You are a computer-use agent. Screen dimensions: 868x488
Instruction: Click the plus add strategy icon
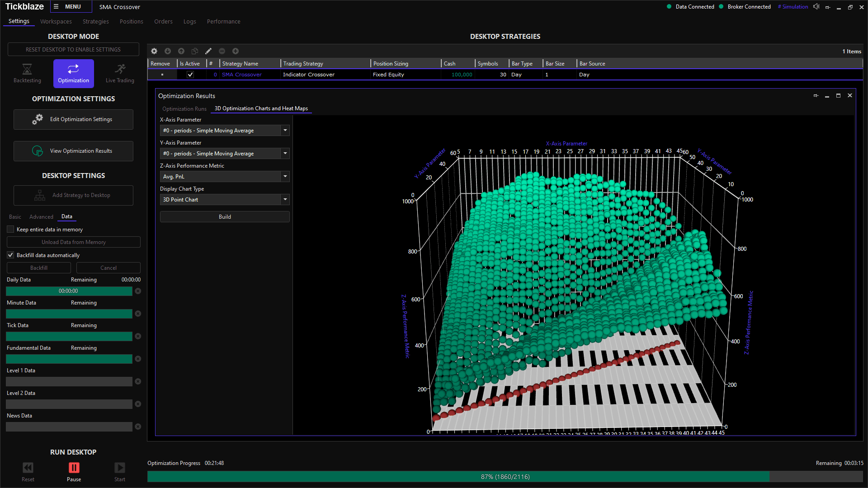(x=236, y=51)
